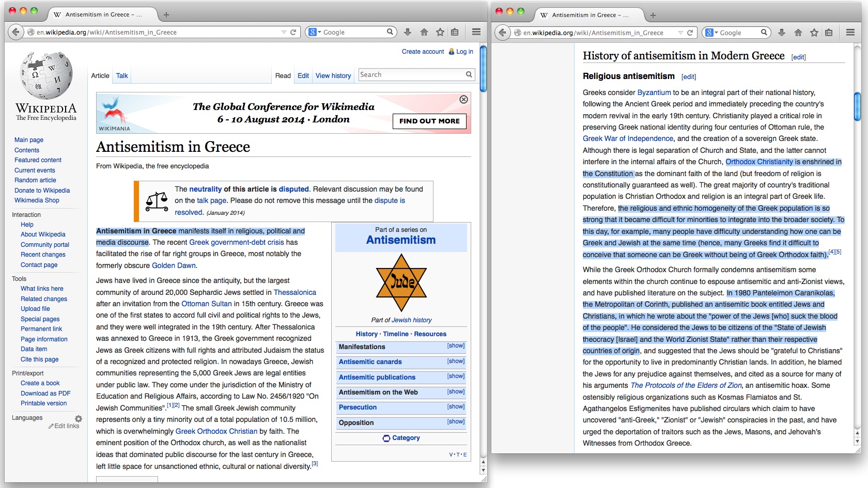Screen dimensions: 868x488
Task: Open Download as PDF in sidebar
Action: [x=45, y=393]
